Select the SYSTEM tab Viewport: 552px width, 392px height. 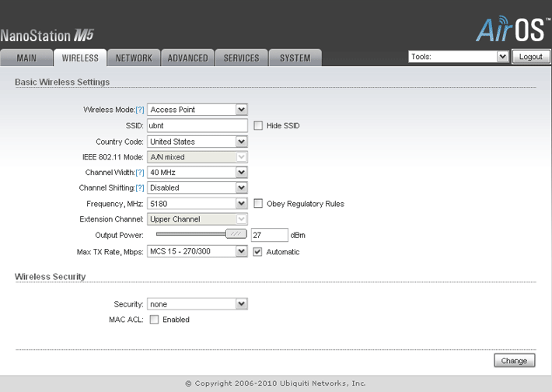coord(295,58)
